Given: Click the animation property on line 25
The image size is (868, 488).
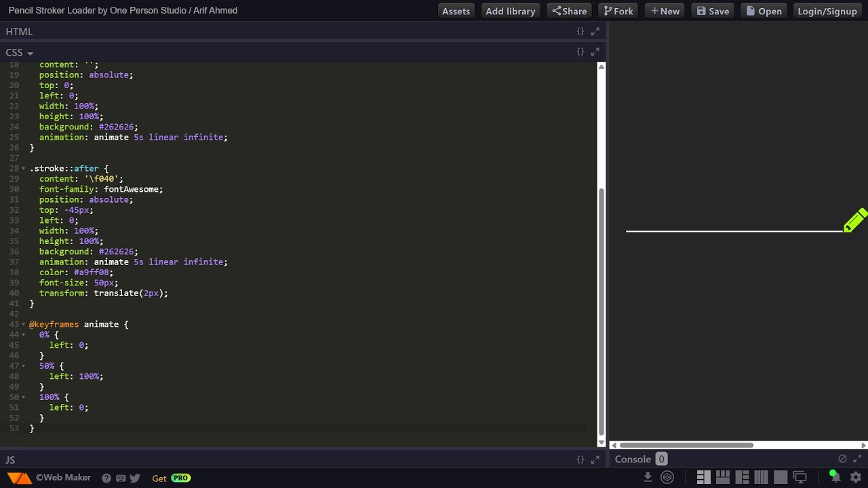Looking at the screenshot, I should click(134, 137).
